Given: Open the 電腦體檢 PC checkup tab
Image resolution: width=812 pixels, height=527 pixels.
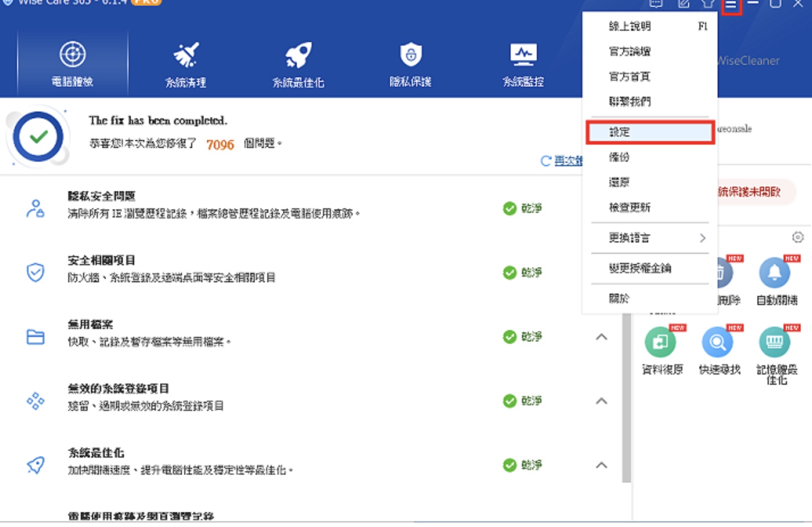Looking at the screenshot, I should click(72, 64).
